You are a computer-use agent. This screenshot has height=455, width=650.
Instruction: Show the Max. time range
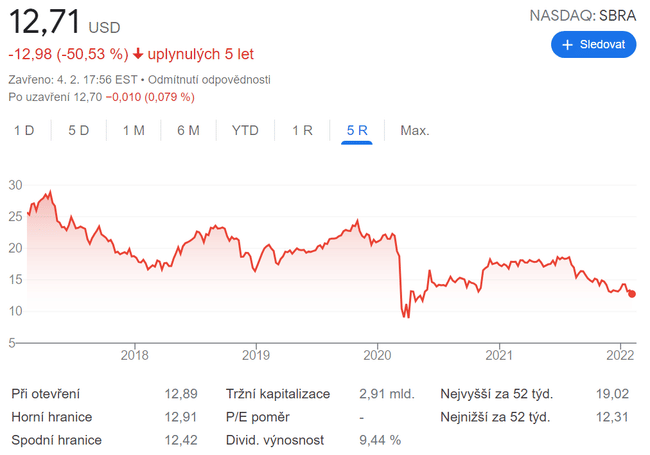[414, 130]
